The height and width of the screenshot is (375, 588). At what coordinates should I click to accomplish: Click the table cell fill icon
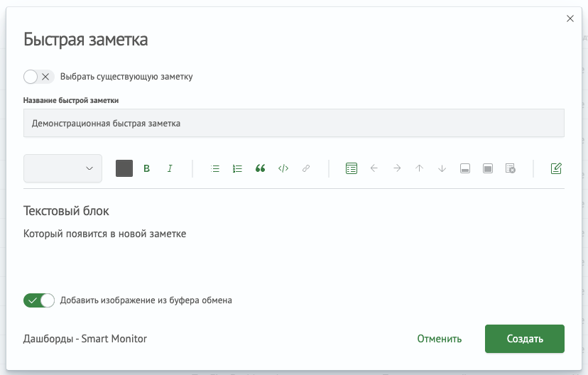(487, 168)
